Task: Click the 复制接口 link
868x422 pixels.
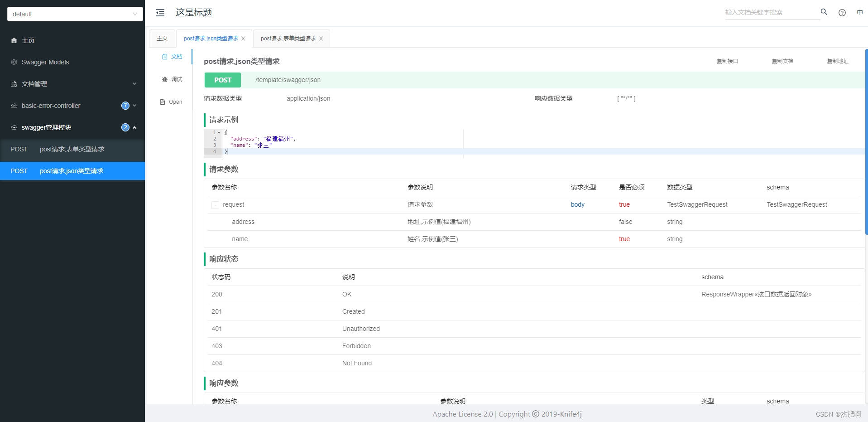Action: coord(727,61)
